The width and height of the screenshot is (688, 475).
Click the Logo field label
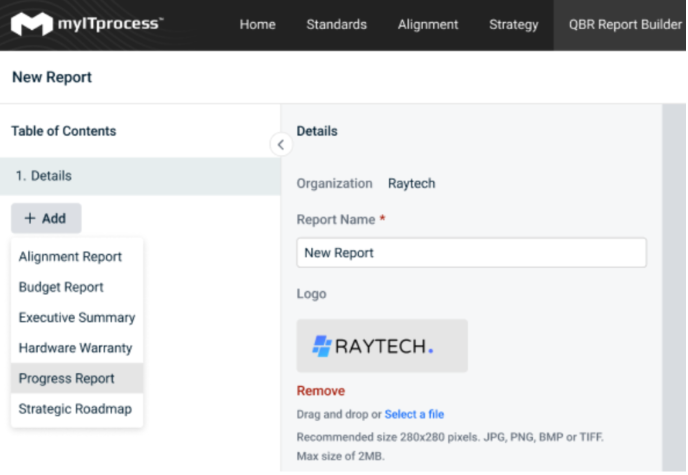(312, 294)
